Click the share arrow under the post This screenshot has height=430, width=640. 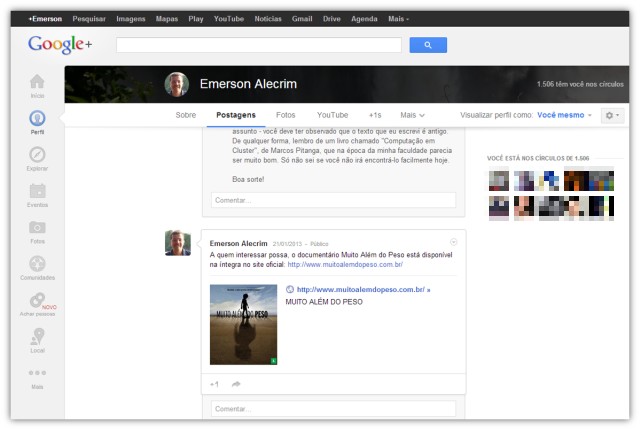coord(236,384)
